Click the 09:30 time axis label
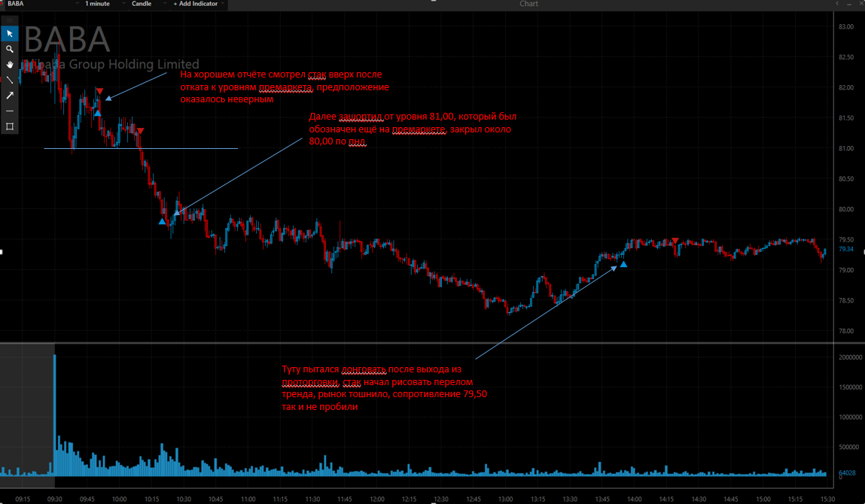This screenshot has height=504, width=865. (x=55, y=499)
